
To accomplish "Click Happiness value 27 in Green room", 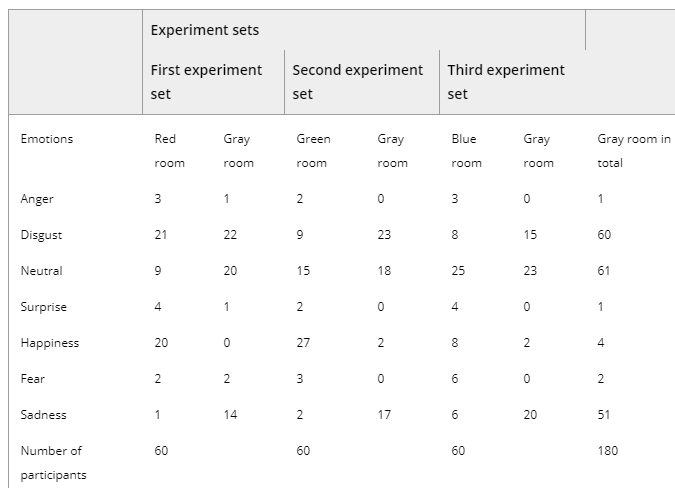I will [x=304, y=343].
